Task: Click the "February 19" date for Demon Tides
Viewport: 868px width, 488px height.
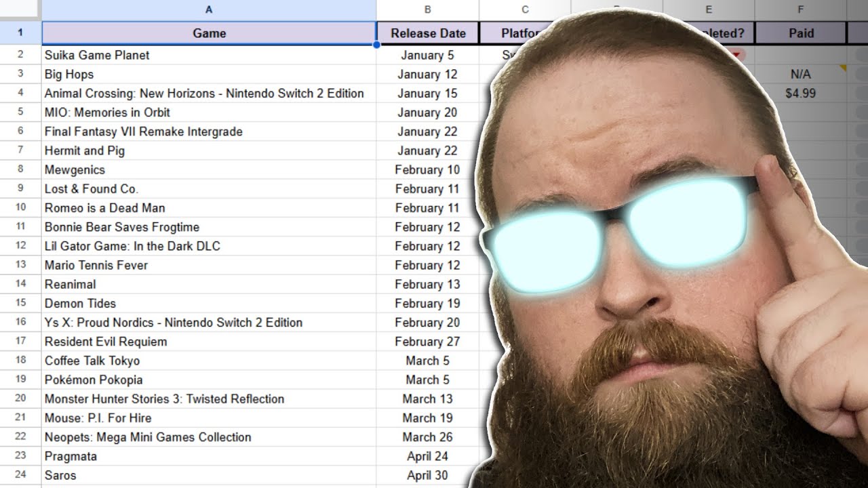Action: point(428,303)
